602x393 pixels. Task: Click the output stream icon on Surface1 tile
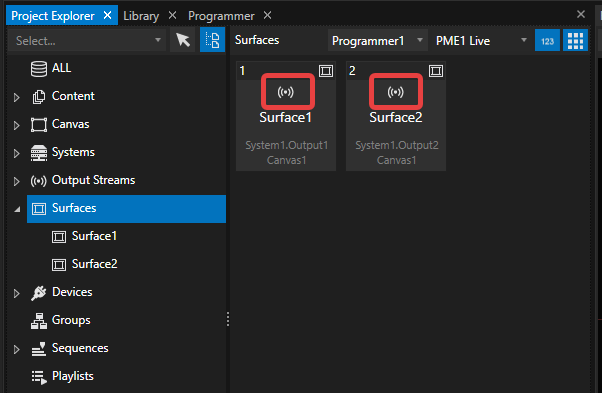click(286, 92)
